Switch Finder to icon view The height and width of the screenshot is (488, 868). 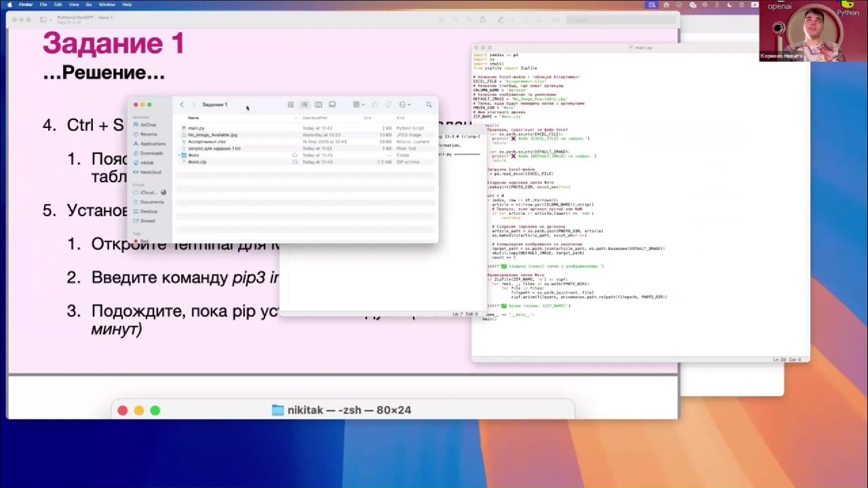(290, 104)
